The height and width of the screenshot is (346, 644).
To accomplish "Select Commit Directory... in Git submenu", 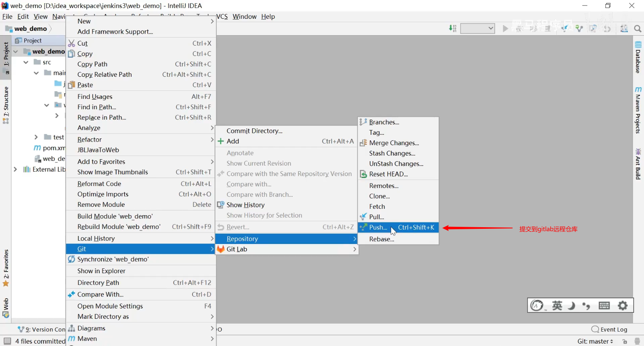I will tap(287, 131).
